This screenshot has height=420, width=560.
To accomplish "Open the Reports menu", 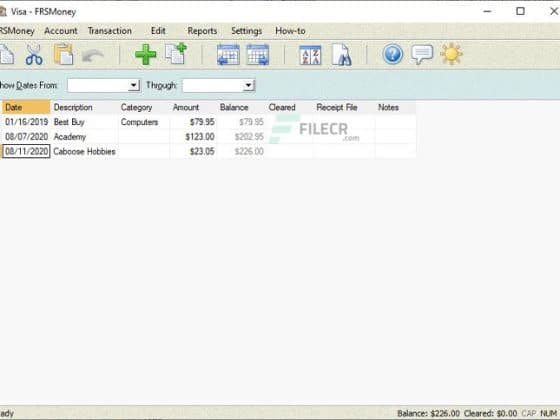I will pyautogui.click(x=202, y=31).
